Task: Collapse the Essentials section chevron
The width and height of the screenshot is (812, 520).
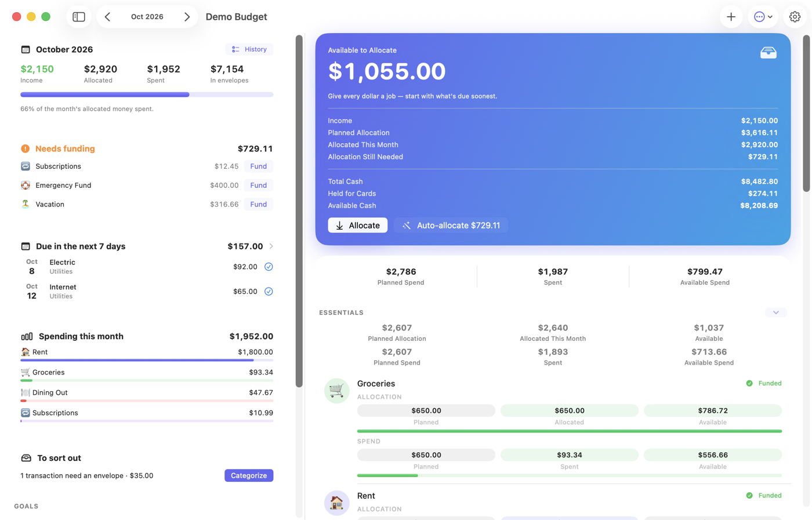Action: click(x=776, y=312)
